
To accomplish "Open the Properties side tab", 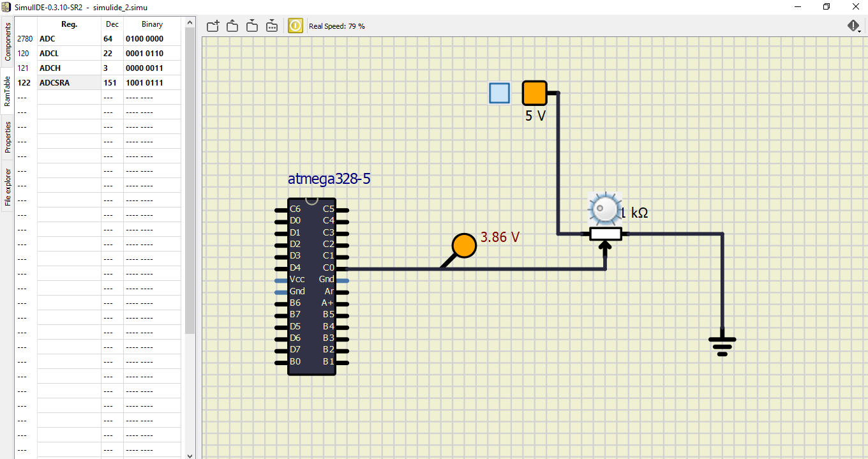I will pos(8,137).
